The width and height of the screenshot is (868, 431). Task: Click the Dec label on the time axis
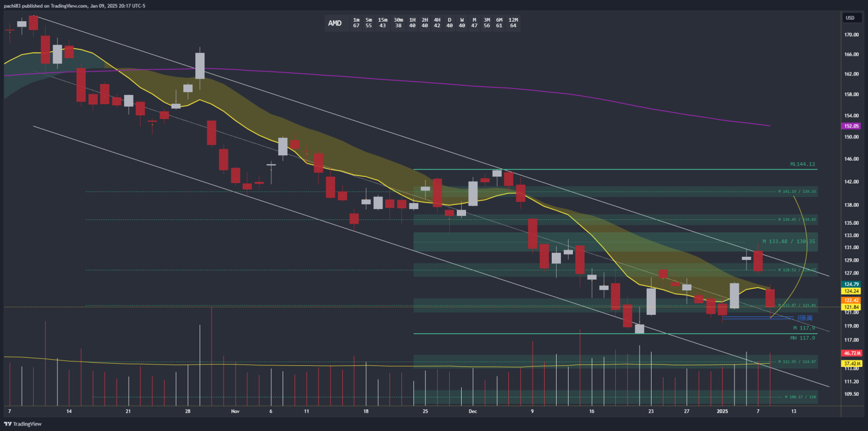(473, 411)
